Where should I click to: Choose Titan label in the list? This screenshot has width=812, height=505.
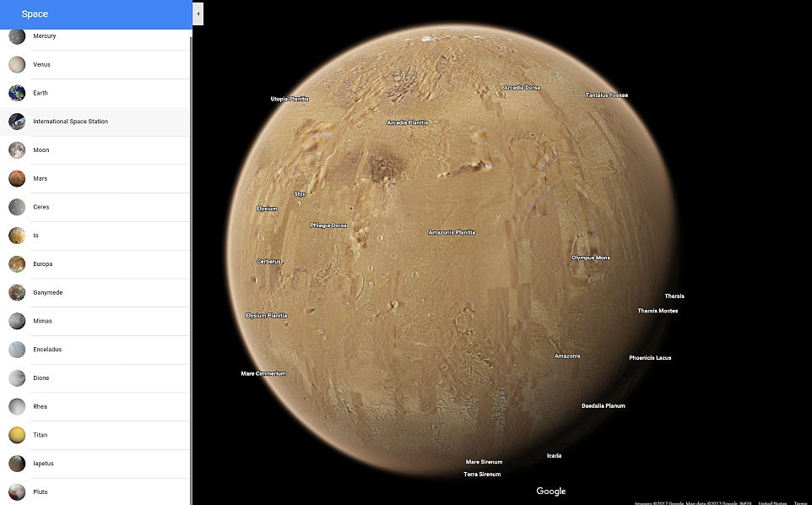41,435
